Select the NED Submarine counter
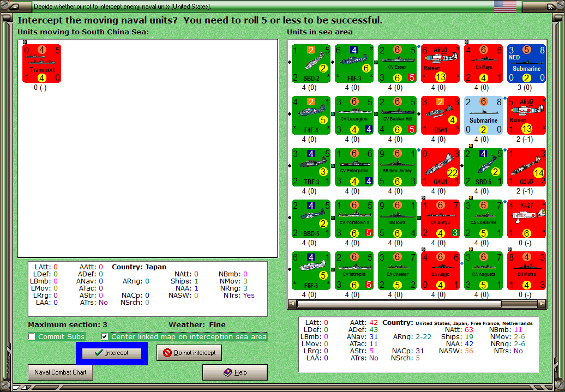565x392 pixels. (x=526, y=63)
